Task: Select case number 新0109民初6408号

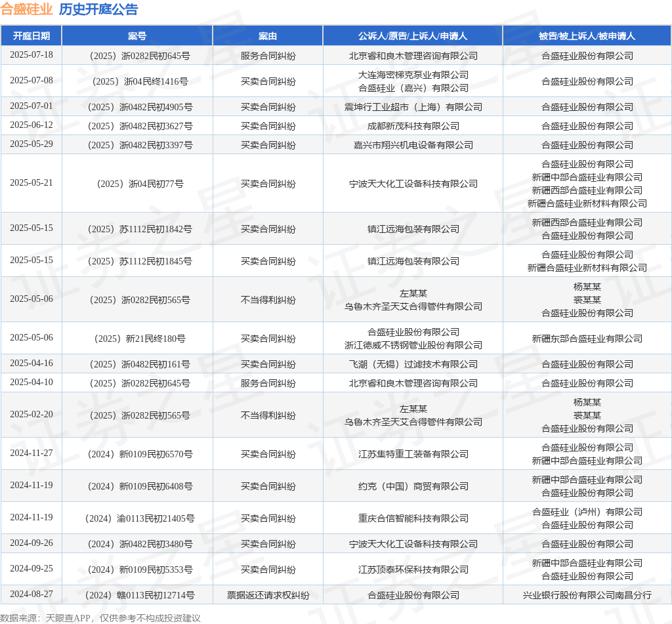Action: pyautogui.click(x=140, y=486)
